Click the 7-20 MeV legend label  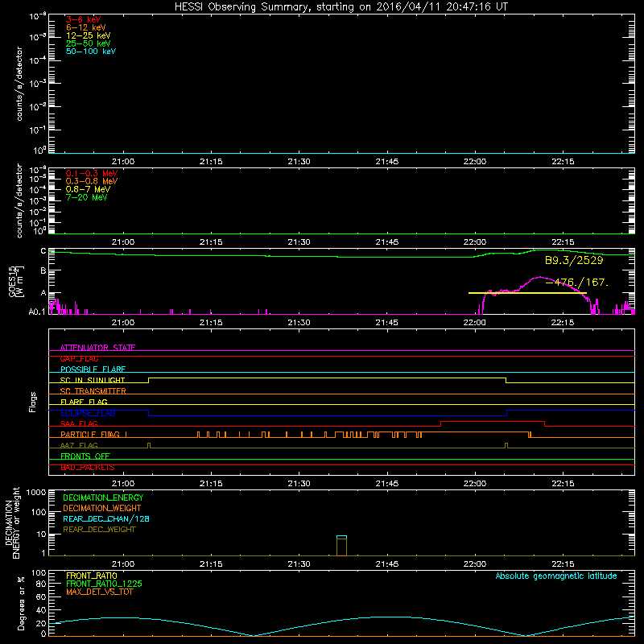tap(86, 197)
